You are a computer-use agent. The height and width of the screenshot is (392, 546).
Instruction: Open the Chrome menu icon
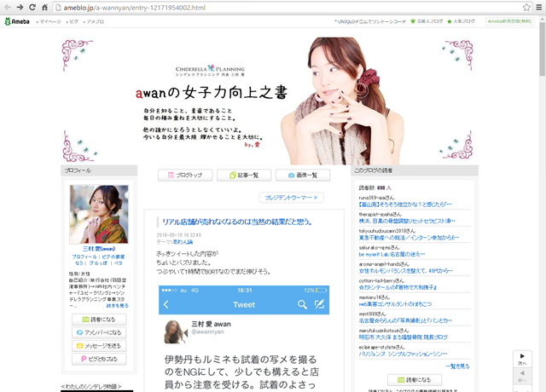pyautogui.click(x=537, y=7)
